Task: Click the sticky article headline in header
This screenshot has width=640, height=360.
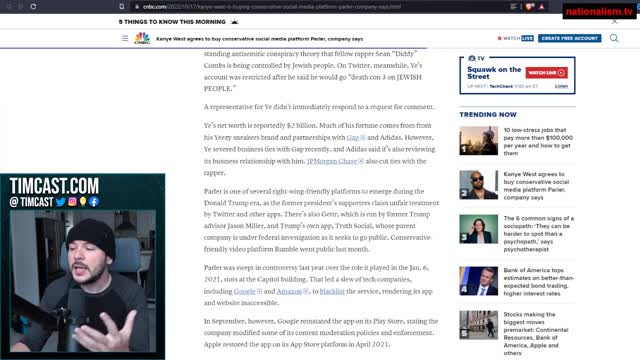Action: coord(259,39)
